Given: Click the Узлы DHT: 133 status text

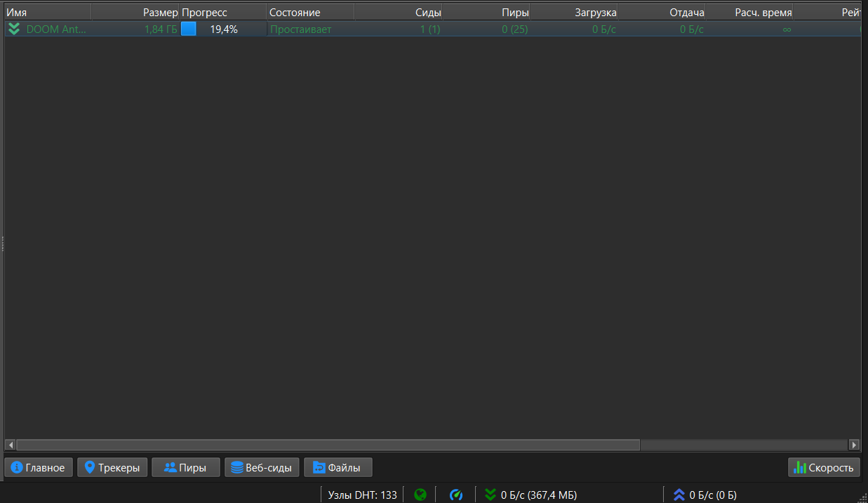Looking at the screenshot, I should pos(362,495).
